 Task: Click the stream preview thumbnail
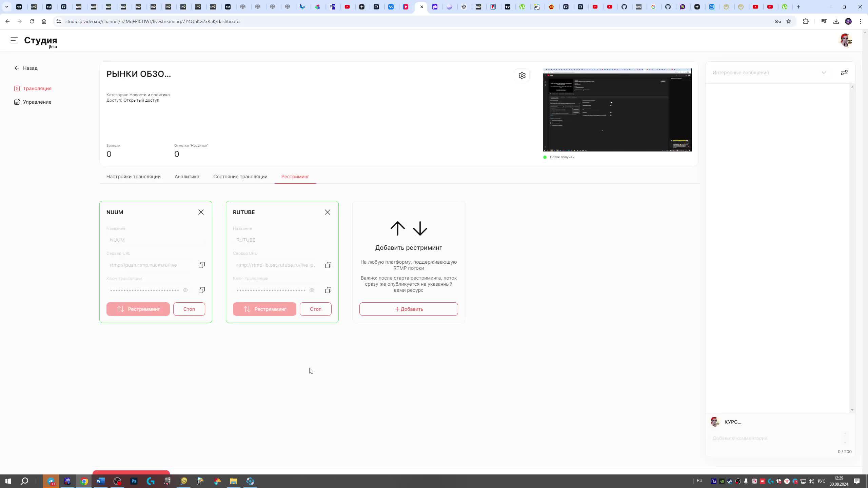coord(617,110)
